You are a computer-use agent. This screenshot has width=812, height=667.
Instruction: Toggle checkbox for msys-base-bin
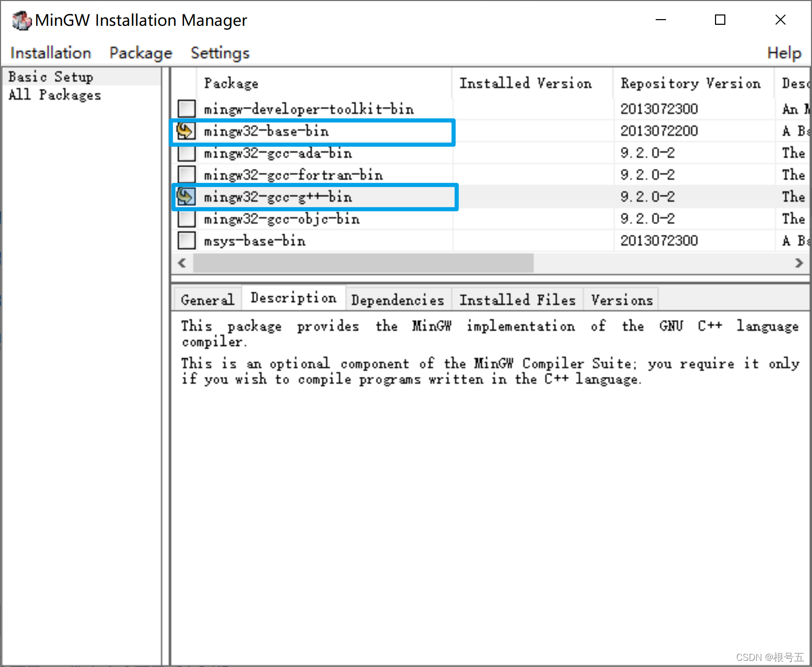pyautogui.click(x=186, y=240)
